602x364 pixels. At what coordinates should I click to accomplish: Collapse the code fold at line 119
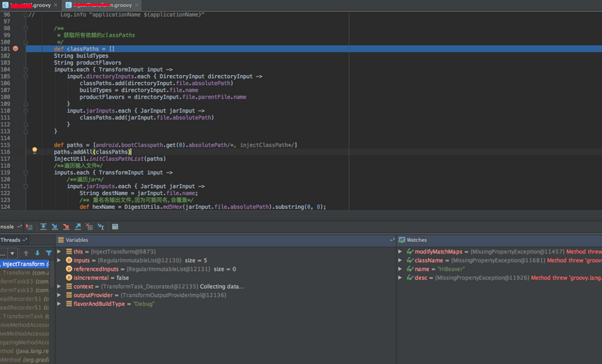pyautogui.click(x=26, y=173)
